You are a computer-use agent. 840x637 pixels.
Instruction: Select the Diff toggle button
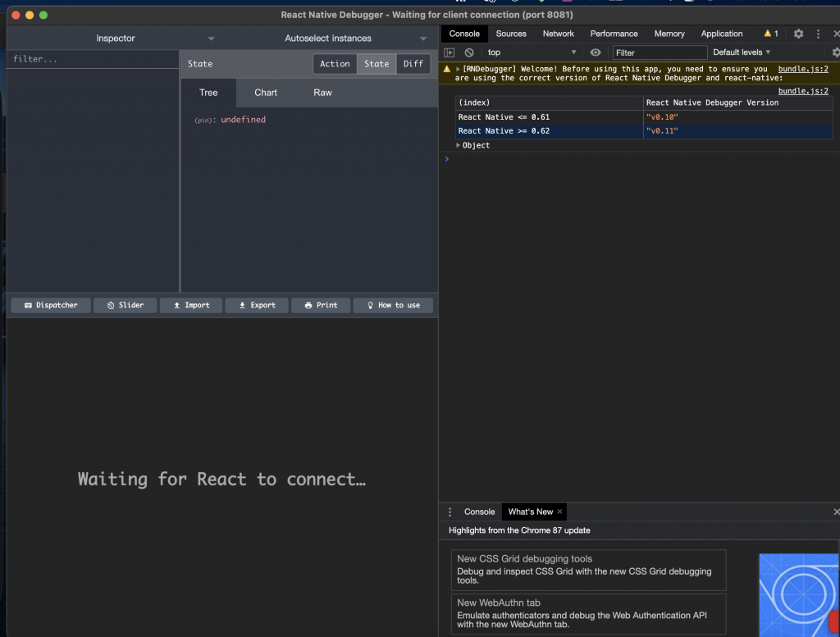tap(413, 64)
